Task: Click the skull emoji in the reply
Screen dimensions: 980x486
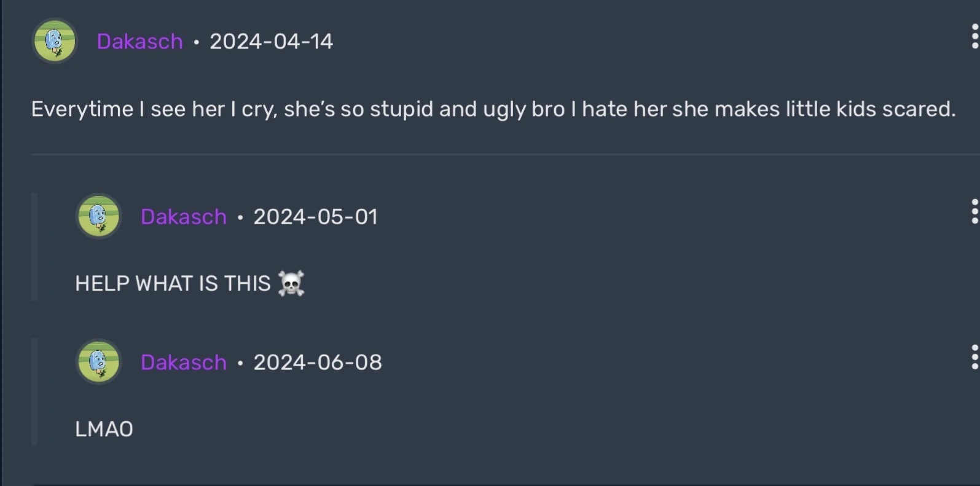Action: 291,283
